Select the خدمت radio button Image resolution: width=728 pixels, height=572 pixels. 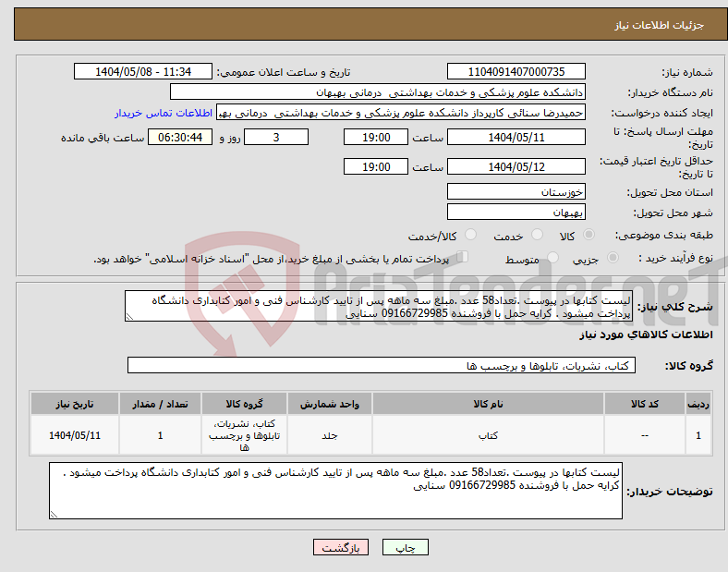click(x=537, y=235)
